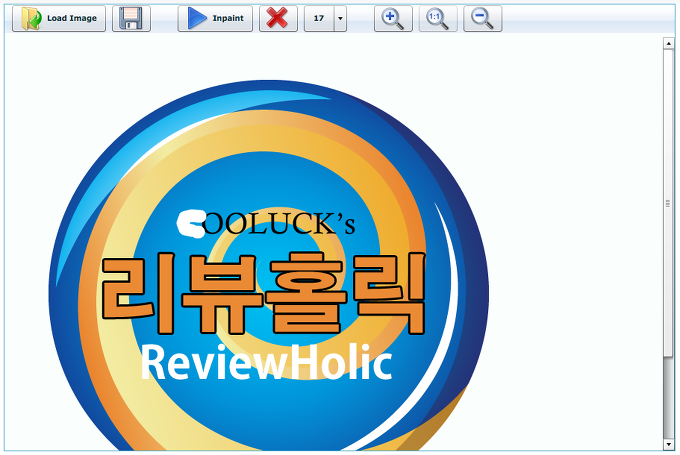Click the ReviewHolic text in the image
This screenshot has height=455, width=680.
[x=267, y=363]
